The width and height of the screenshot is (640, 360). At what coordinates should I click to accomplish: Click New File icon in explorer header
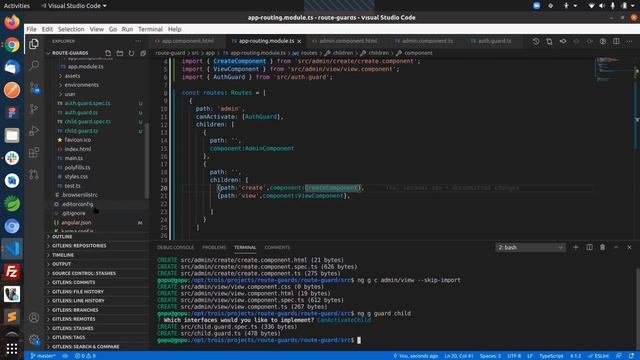(108, 53)
